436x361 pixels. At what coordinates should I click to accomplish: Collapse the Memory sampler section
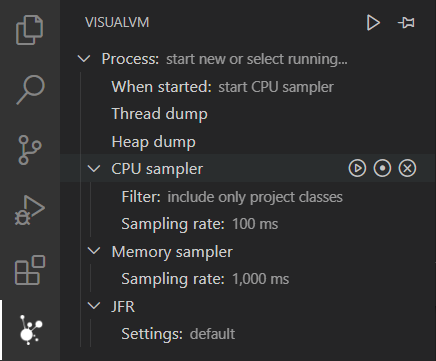[x=94, y=251]
